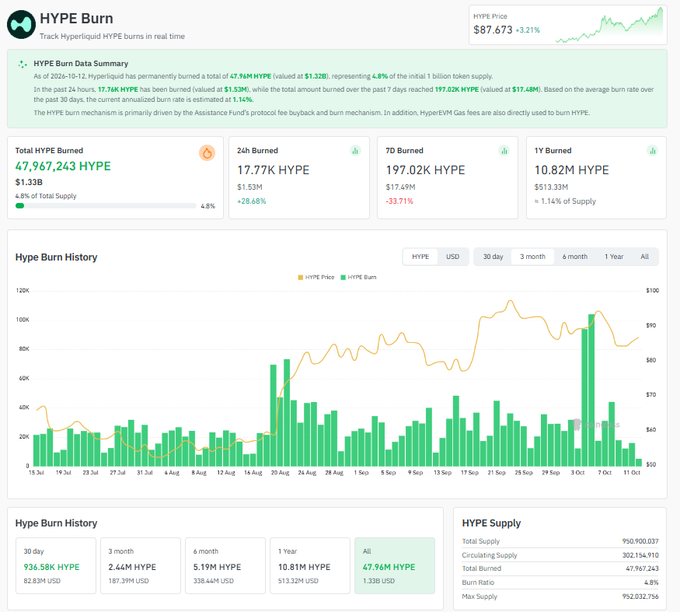Open the All burn history card
The width and height of the screenshot is (680, 612).
[395, 566]
